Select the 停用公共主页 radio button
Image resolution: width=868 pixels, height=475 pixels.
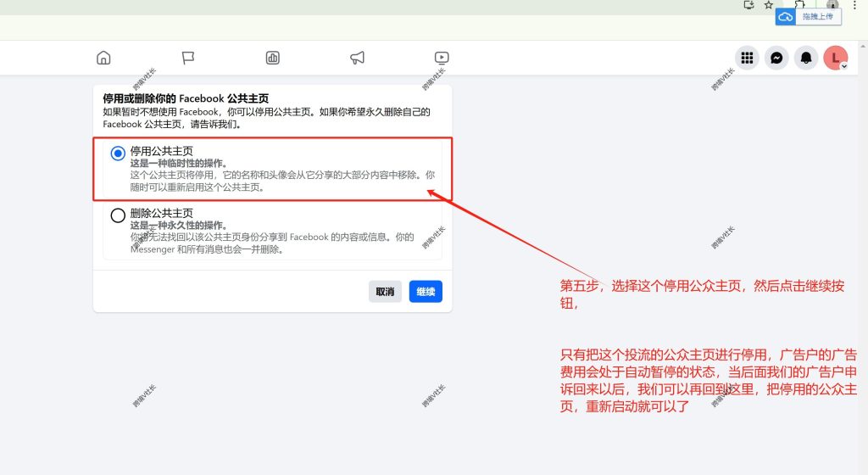click(118, 154)
